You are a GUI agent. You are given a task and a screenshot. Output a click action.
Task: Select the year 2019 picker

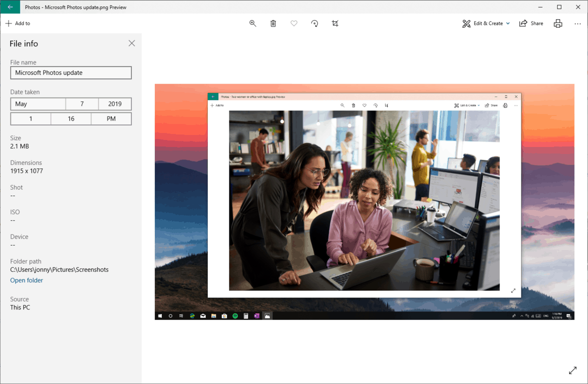click(115, 104)
